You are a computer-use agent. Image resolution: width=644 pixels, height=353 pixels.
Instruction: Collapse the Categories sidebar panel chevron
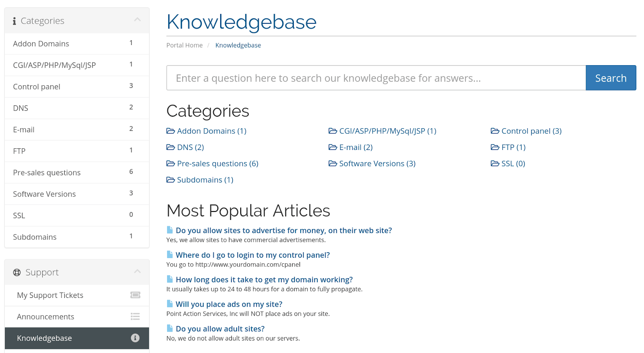pyautogui.click(x=137, y=19)
